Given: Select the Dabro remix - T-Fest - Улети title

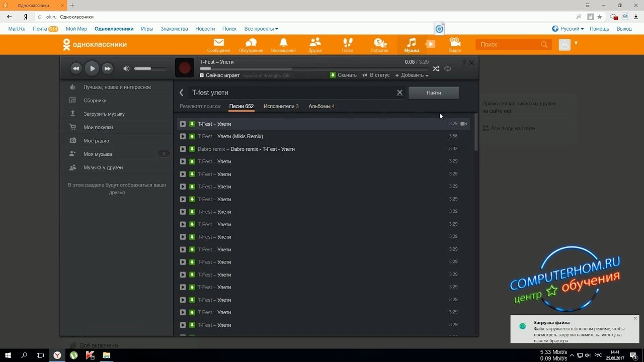Looking at the screenshot, I should [263, 149].
